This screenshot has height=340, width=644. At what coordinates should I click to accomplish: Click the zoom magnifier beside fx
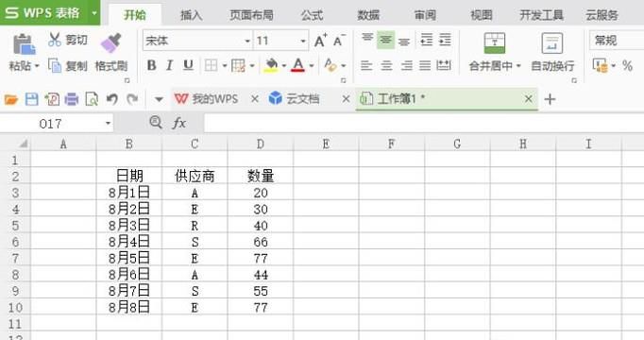pos(156,123)
